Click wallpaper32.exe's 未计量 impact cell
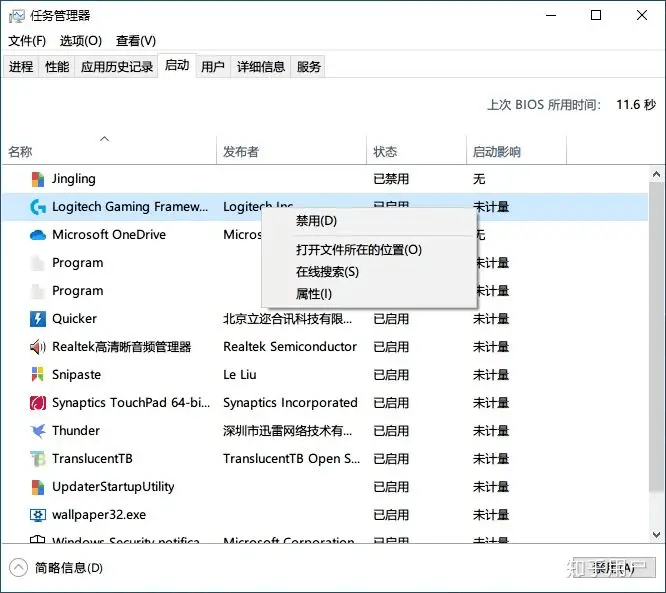 click(491, 515)
